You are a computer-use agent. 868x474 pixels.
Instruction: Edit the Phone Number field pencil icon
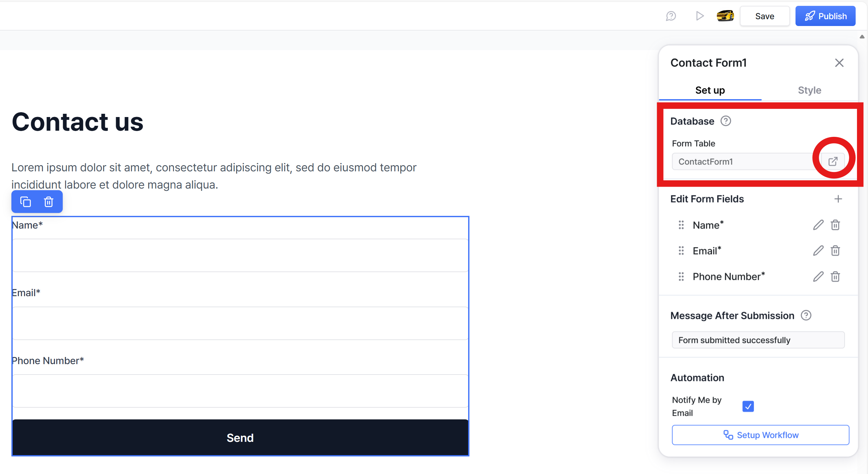pyautogui.click(x=818, y=277)
